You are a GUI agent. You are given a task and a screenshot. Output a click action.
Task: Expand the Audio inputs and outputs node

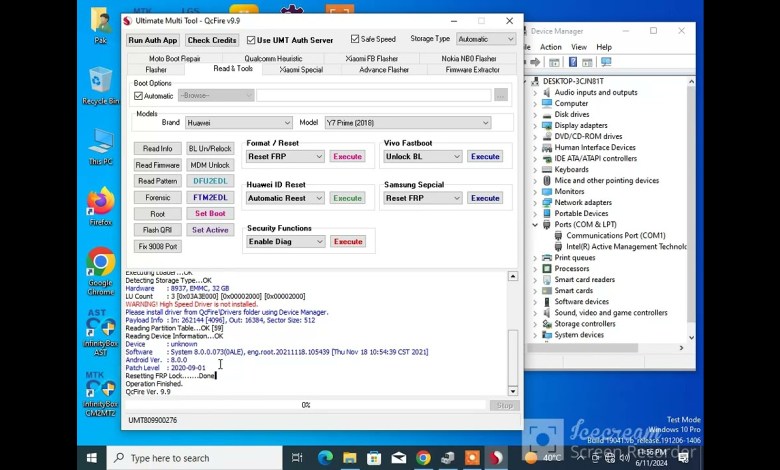click(x=535, y=93)
